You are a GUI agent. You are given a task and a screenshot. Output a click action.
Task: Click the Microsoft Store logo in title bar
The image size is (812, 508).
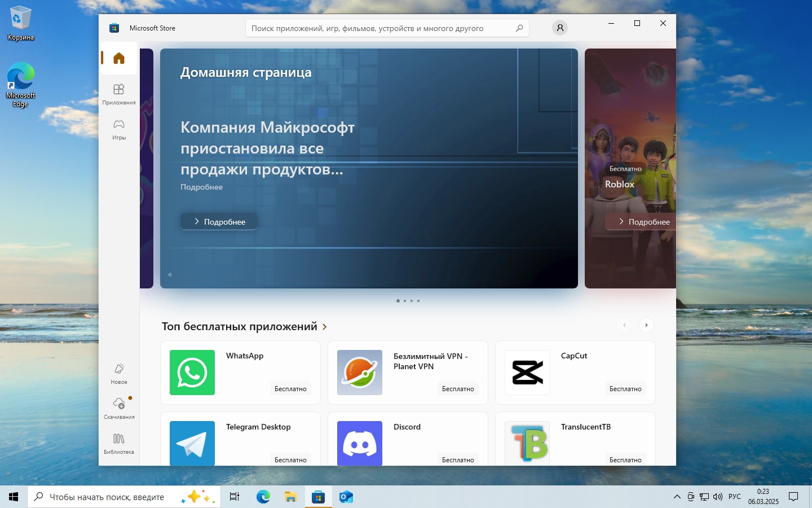tap(114, 28)
